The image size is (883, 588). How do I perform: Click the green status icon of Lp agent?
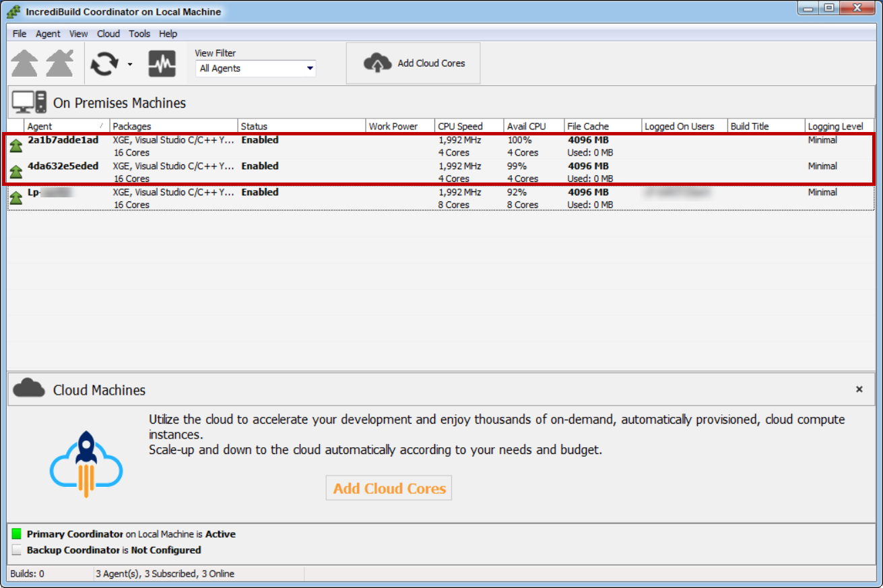[16, 198]
